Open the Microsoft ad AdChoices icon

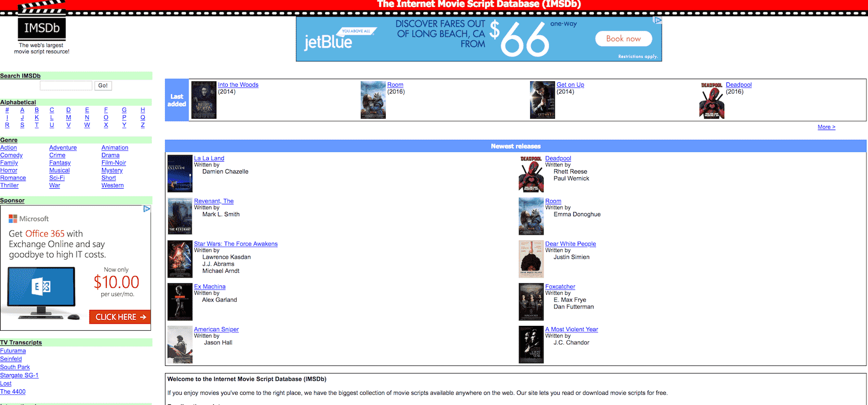(146, 209)
